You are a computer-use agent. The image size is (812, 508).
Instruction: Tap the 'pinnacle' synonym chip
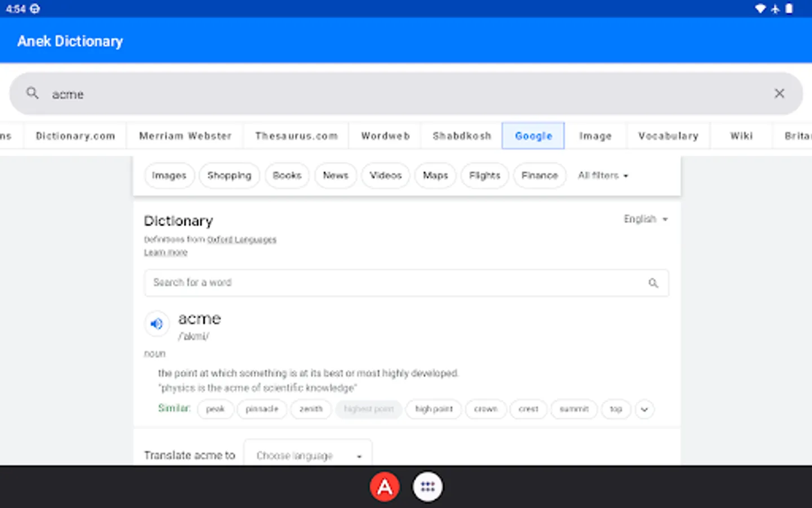click(x=262, y=409)
